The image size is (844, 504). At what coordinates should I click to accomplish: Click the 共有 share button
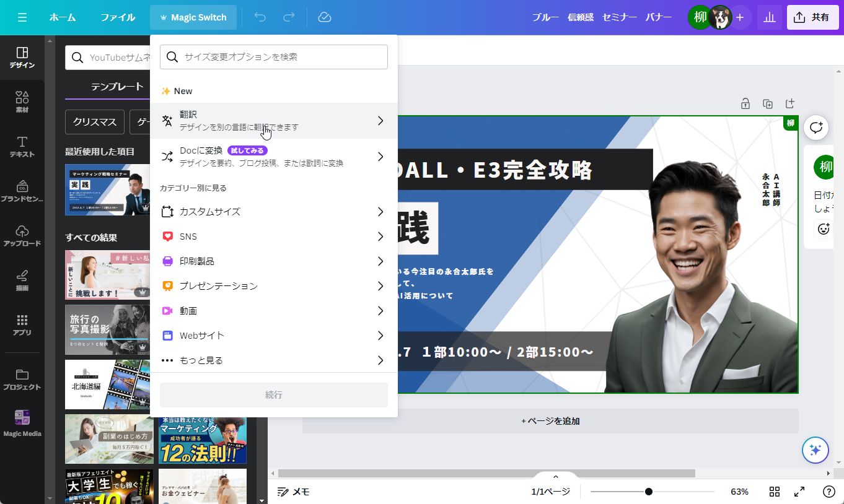click(x=812, y=17)
